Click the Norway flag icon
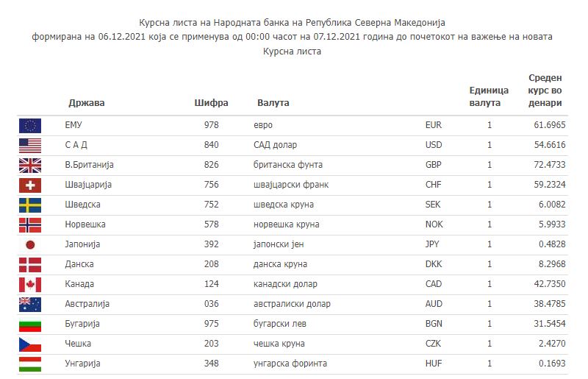Screen dimensions: 588x379 30,225
